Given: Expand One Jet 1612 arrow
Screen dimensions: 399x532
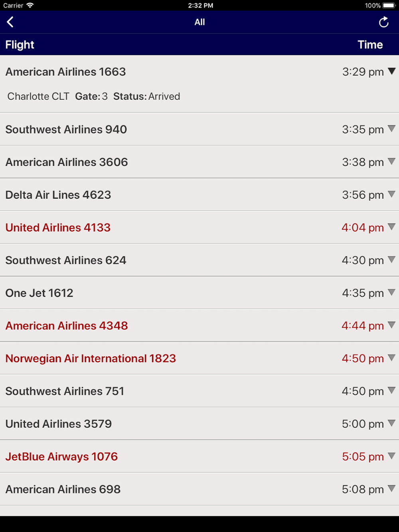Looking at the screenshot, I should pyautogui.click(x=391, y=292).
